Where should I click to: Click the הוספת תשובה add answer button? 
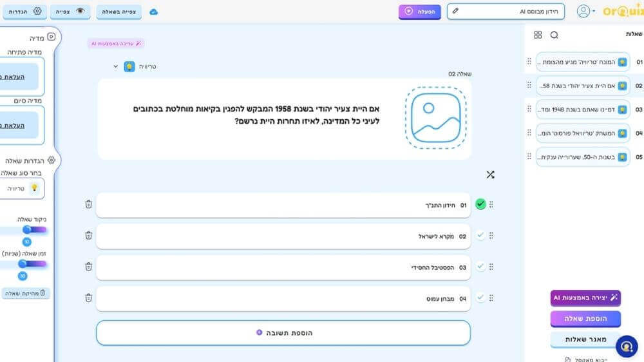(x=283, y=333)
